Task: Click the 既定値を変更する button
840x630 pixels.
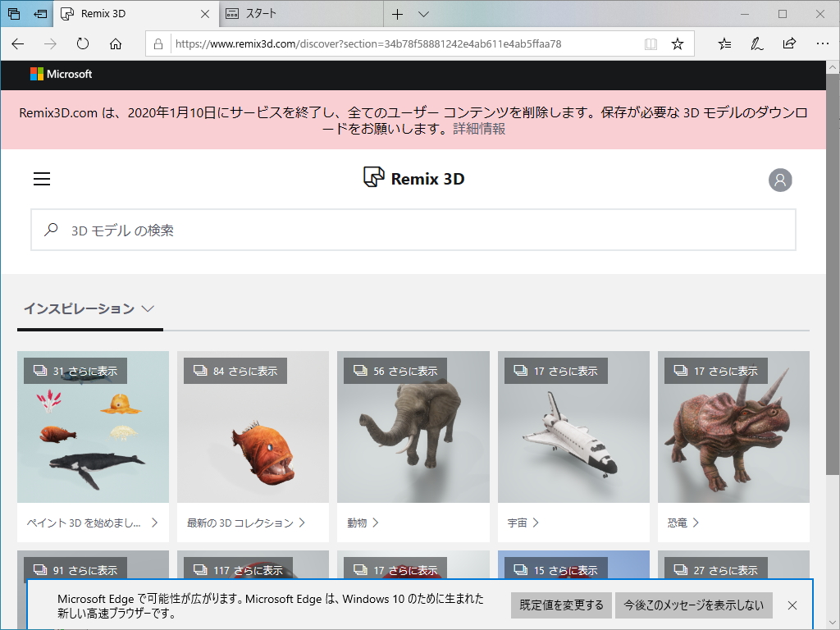Action: click(x=562, y=605)
